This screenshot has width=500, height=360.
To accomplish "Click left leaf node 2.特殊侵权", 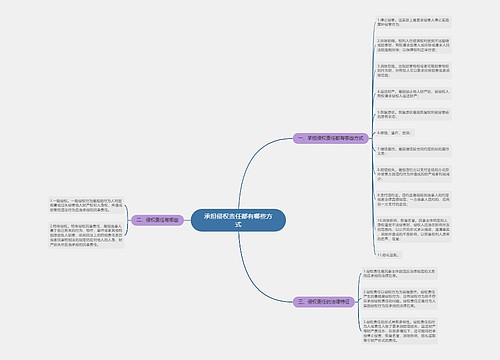I will tap(86, 235).
